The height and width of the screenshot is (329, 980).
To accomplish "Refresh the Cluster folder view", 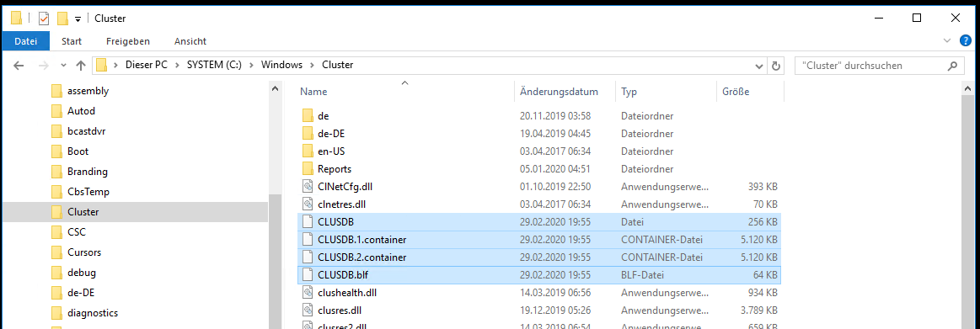I will click(x=775, y=66).
